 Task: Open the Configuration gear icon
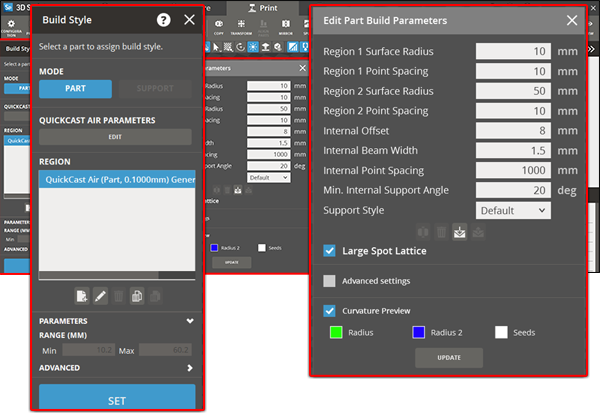tap(11, 27)
